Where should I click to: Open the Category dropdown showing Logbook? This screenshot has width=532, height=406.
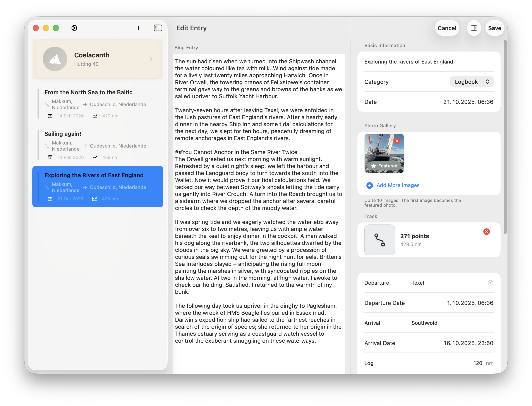pos(471,82)
